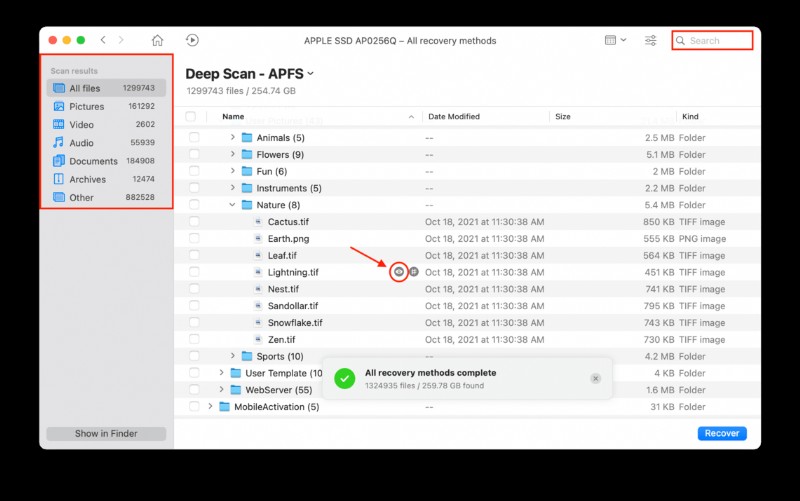This screenshot has height=501, width=800.
Task: Expand the Instruments (5) folder
Action: coord(232,188)
